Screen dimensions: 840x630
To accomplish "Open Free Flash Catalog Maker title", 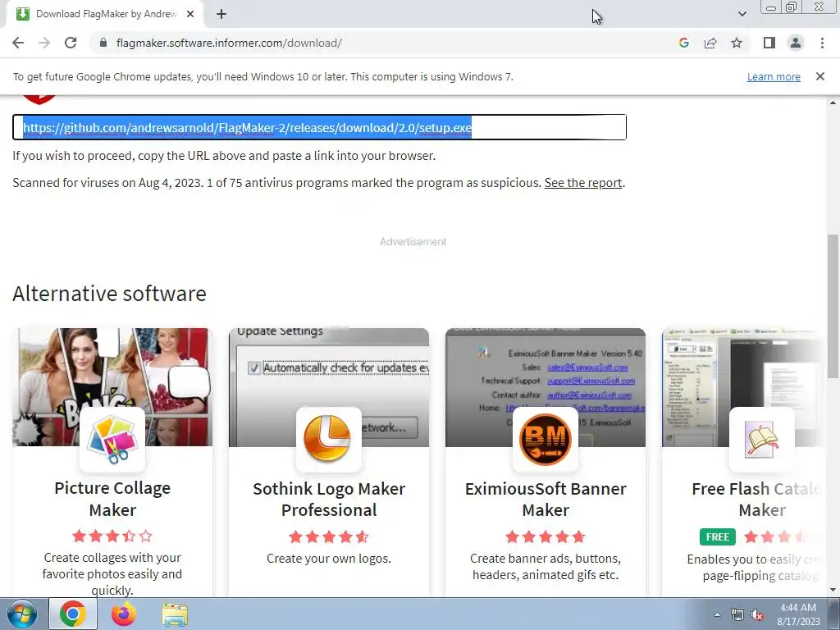I will click(756, 500).
